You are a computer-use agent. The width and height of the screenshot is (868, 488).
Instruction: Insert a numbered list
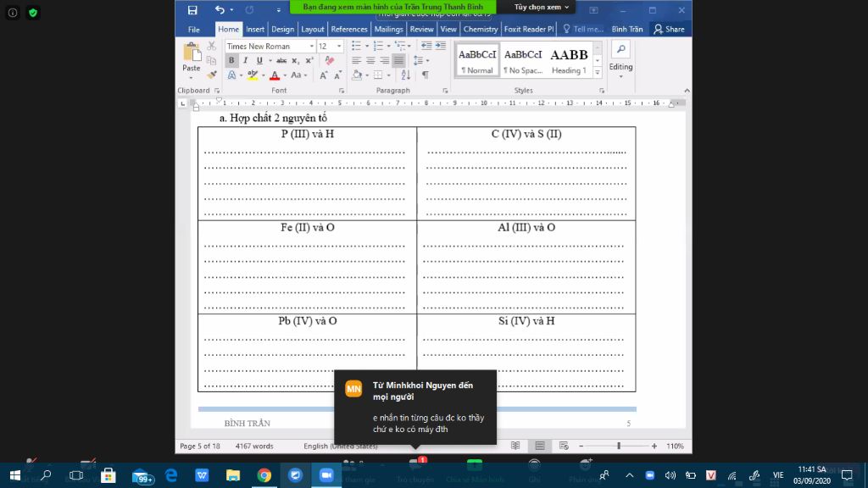(x=378, y=46)
